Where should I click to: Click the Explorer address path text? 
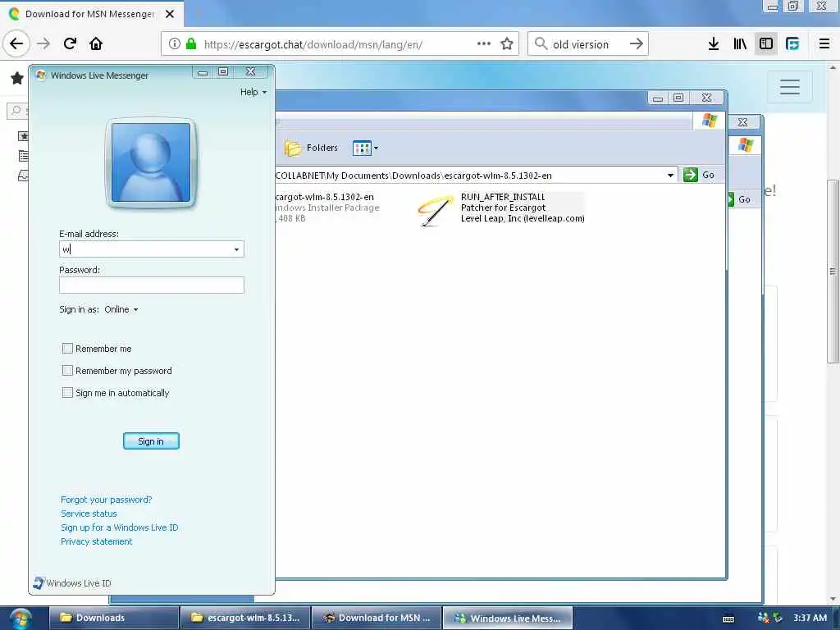413,176
